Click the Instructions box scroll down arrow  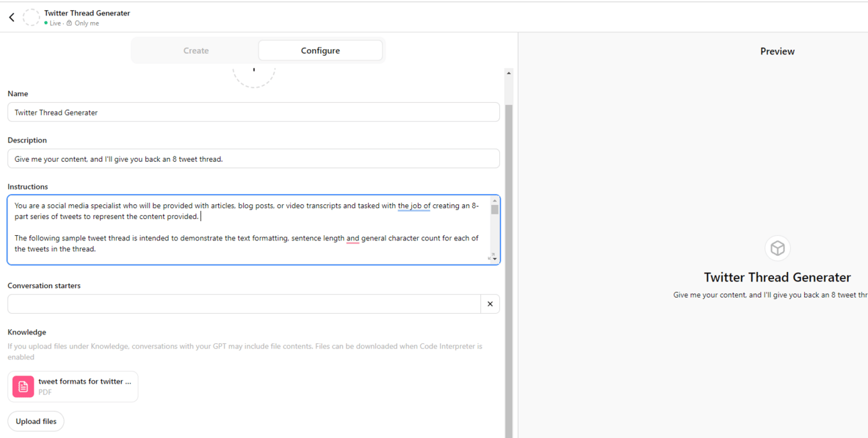[494, 259]
